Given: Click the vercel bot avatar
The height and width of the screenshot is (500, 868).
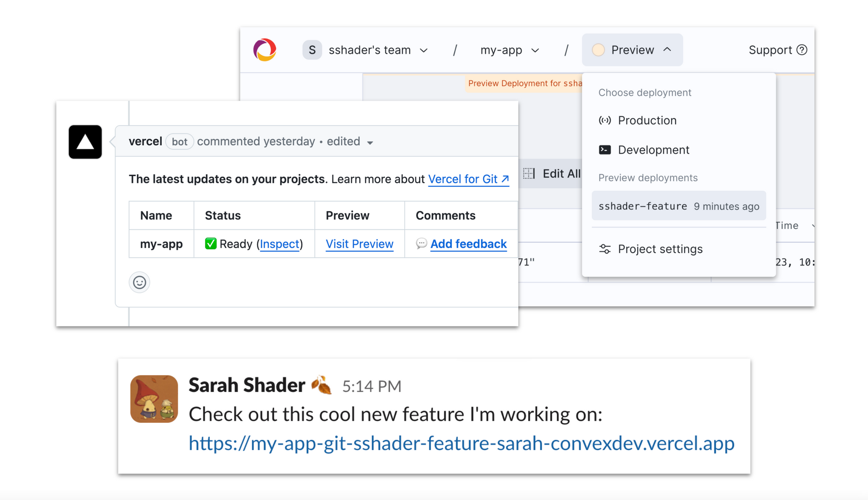Looking at the screenshot, I should click(85, 142).
